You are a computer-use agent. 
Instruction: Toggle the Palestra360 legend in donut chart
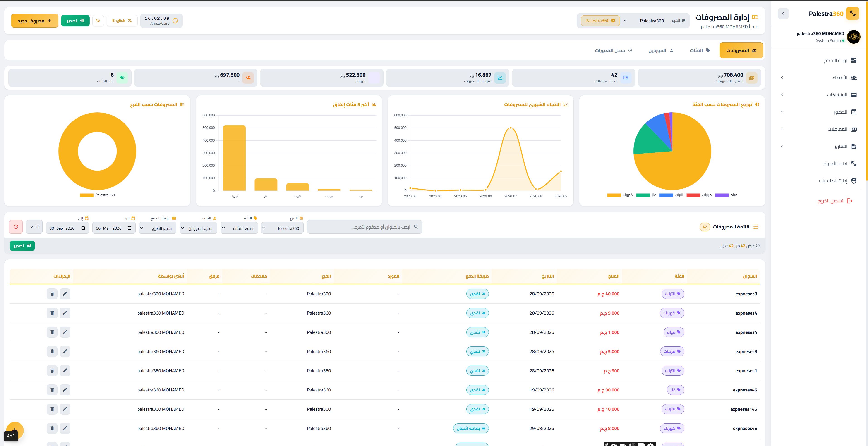pos(97,195)
